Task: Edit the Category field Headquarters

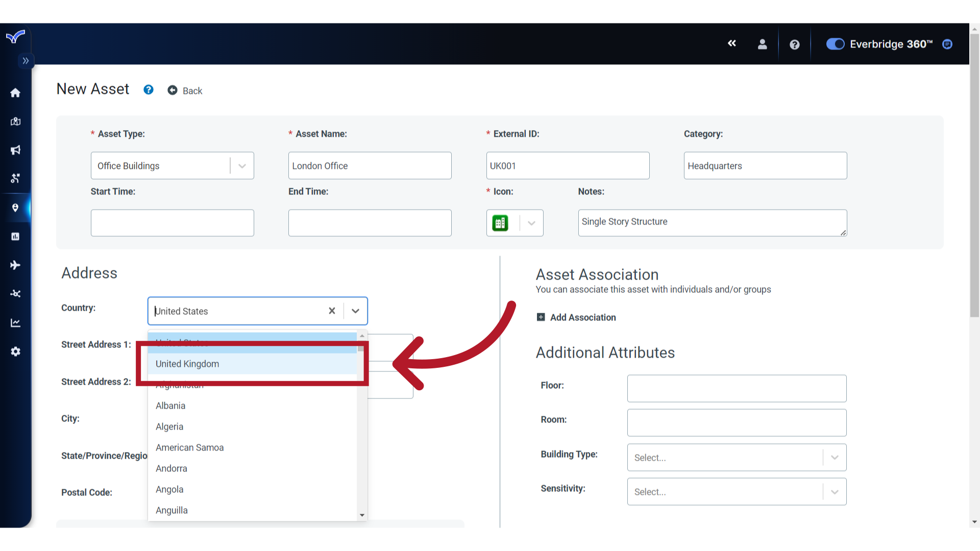Action: [x=766, y=166]
